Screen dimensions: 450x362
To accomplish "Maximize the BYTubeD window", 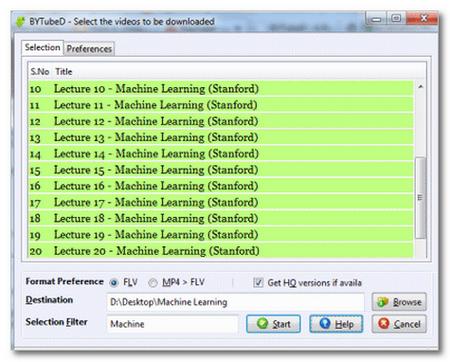I will [x=396, y=18].
